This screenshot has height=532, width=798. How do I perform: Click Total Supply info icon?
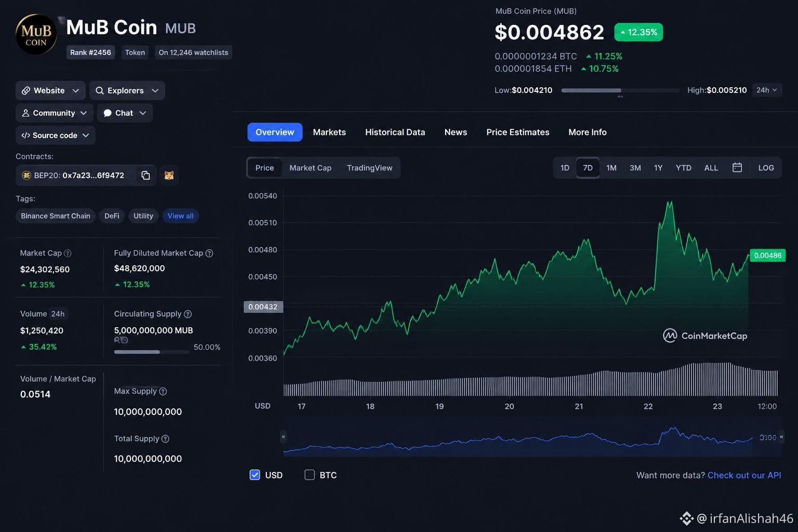(x=165, y=438)
